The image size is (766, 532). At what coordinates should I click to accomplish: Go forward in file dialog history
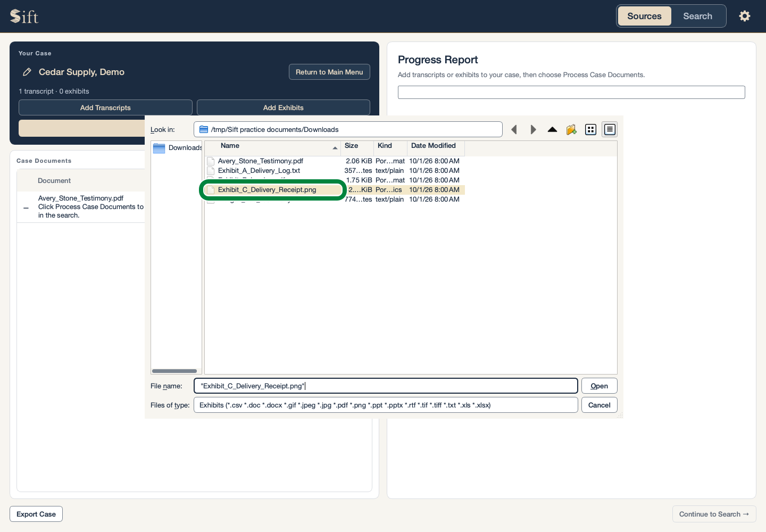[x=533, y=129]
